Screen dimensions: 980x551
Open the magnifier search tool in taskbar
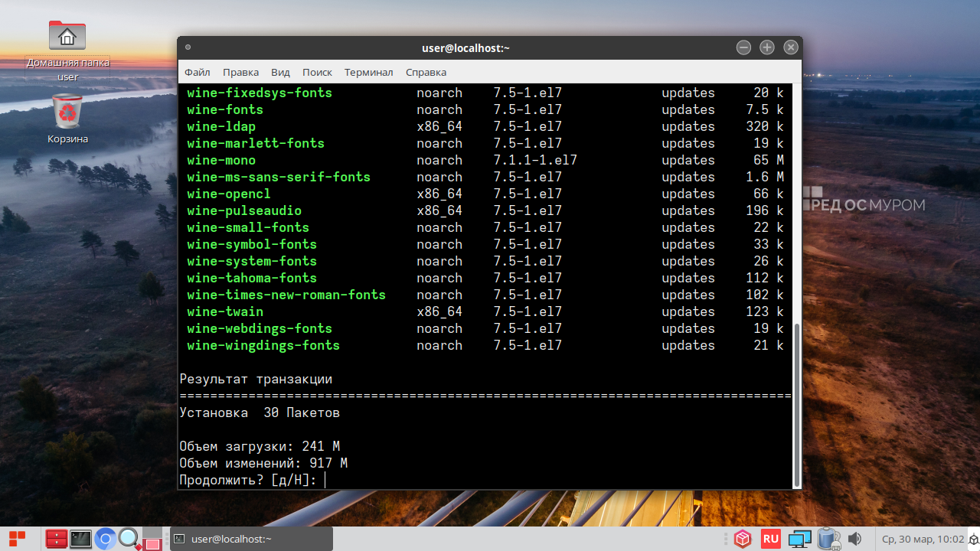[x=129, y=539]
